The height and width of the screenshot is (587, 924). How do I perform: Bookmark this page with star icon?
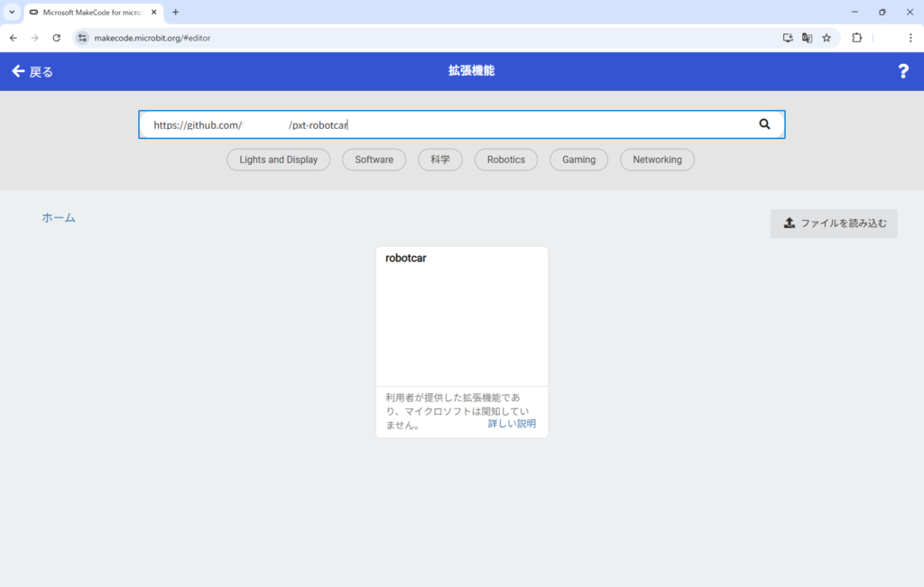click(x=827, y=38)
